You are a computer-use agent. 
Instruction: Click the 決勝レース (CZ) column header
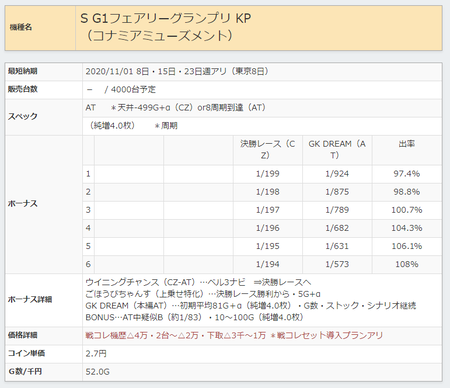pyautogui.click(x=268, y=149)
